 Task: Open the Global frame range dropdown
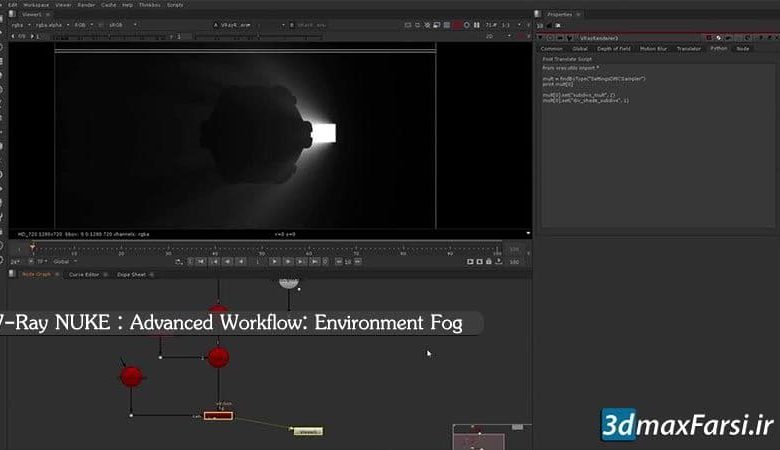pyautogui.click(x=65, y=262)
